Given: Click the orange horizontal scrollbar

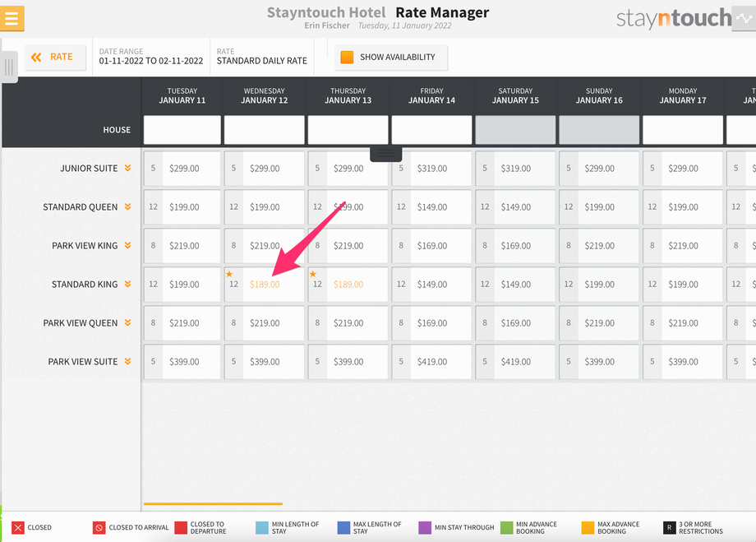Looking at the screenshot, I should (x=213, y=504).
